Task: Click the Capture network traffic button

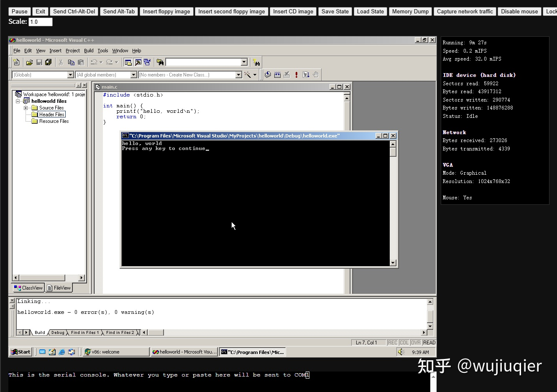Action: tap(465, 11)
